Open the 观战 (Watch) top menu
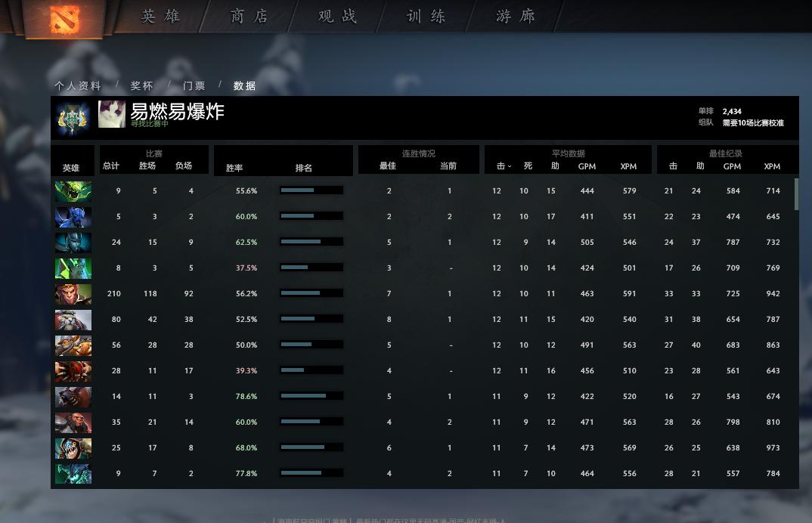 coord(338,16)
